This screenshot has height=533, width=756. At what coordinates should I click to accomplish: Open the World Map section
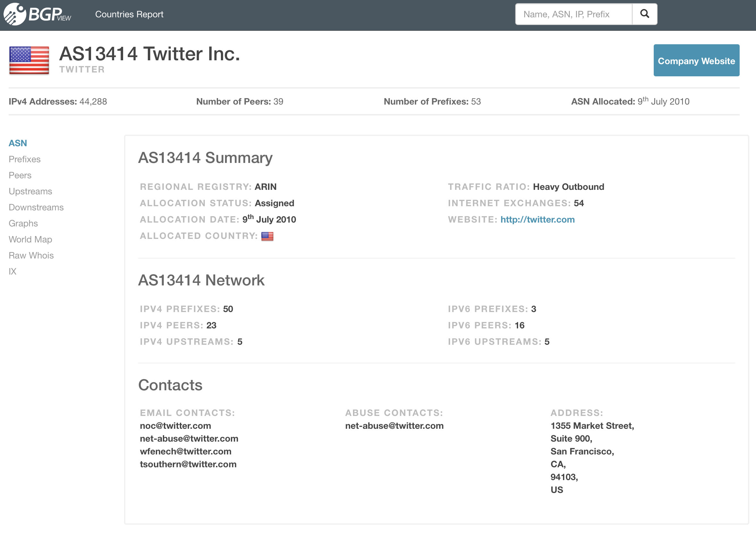(30, 239)
